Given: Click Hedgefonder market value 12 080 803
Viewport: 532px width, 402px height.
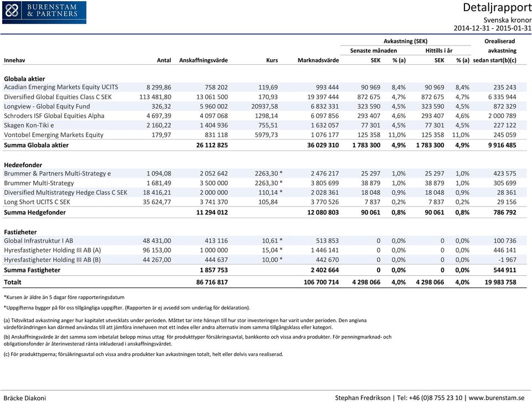Looking at the screenshot, I should point(323,213).
